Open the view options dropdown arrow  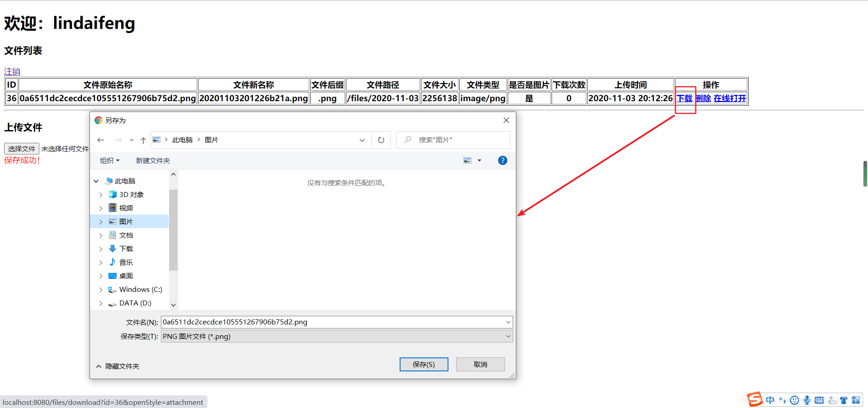pos(480,160)
